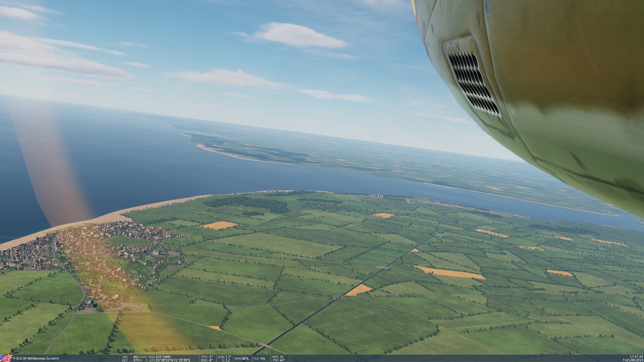
Task: Click the ALT 879 m readout
Action: [x=132, y=360]
